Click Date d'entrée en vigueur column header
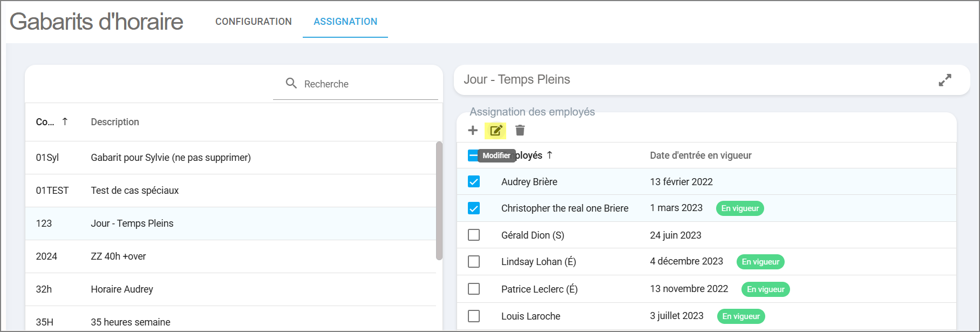 tap(700, 155)
